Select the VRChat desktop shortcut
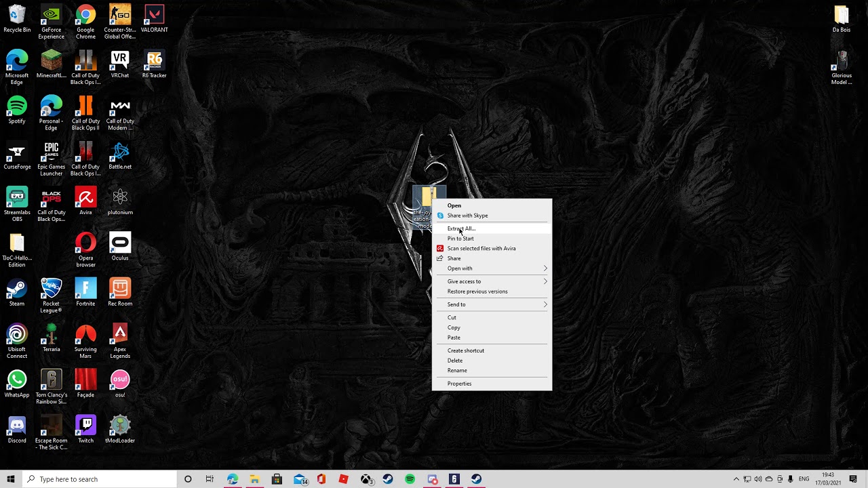The image size is (868, 488). (x=120, y=64)
